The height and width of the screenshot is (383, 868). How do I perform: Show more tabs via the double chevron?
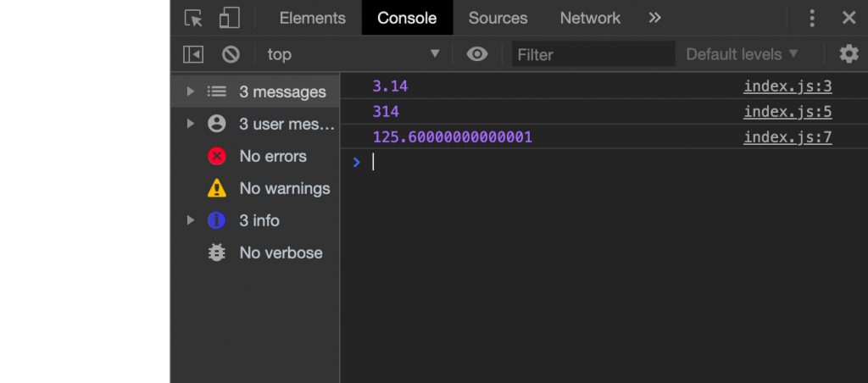click(654, 18)
